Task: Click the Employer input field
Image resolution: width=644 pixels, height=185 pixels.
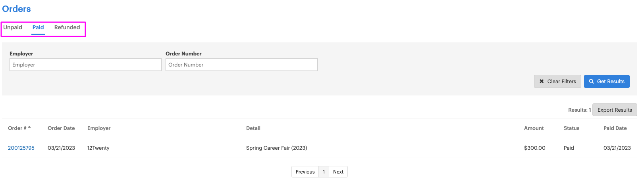Action: click(85, 65)
